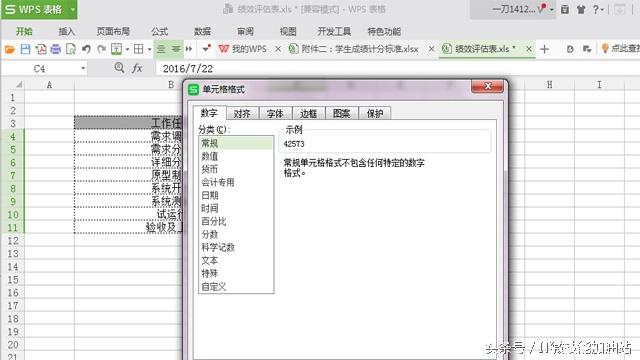Open the 开发工具 ribbon tab
The width and height of the screenshot is (640, 360).
tap(334, 31)
